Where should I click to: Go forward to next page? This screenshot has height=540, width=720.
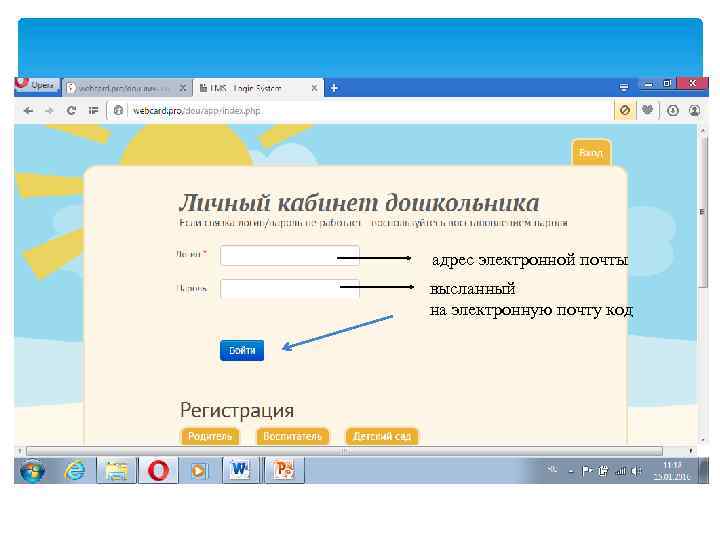(x=50, y=111)
